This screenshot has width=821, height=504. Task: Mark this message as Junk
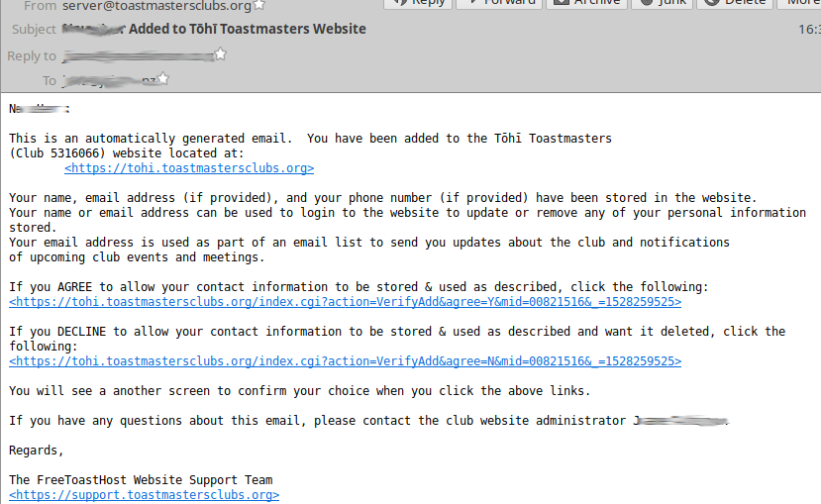[x=662, y=4]
